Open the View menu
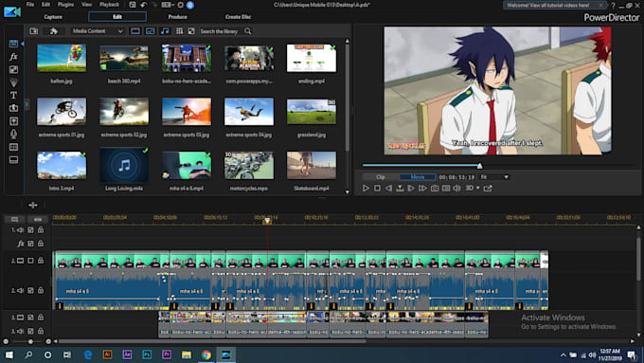 coord(87,5)
